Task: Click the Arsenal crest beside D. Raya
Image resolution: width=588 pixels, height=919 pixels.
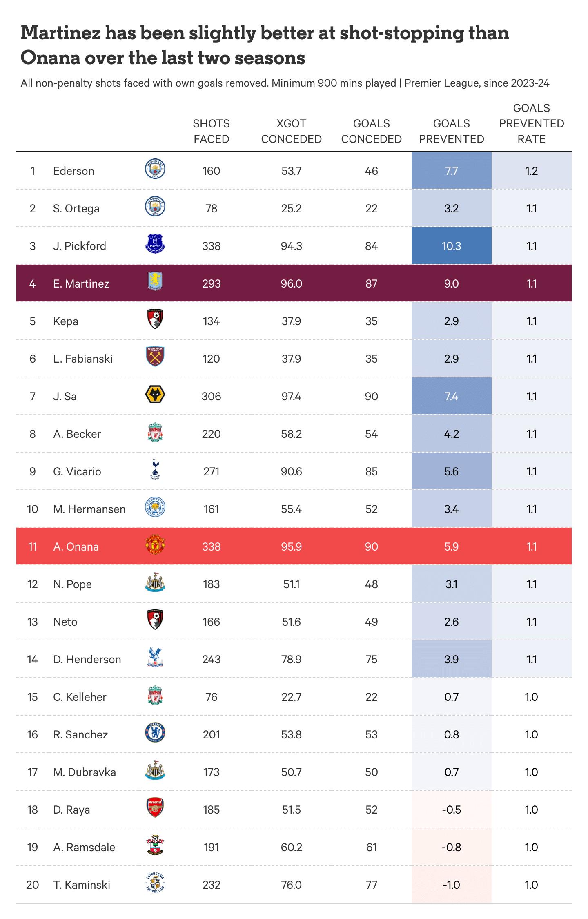Action: tap(155, 808)
